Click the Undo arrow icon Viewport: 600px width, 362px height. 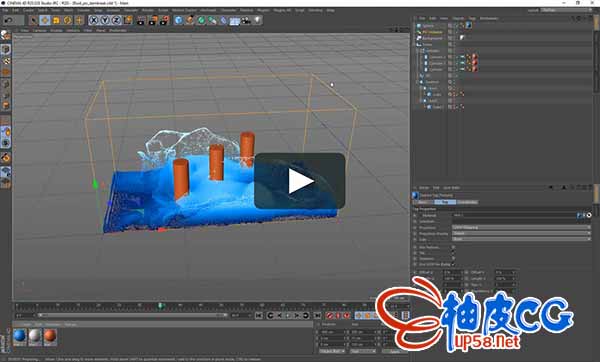pos(8,20)
